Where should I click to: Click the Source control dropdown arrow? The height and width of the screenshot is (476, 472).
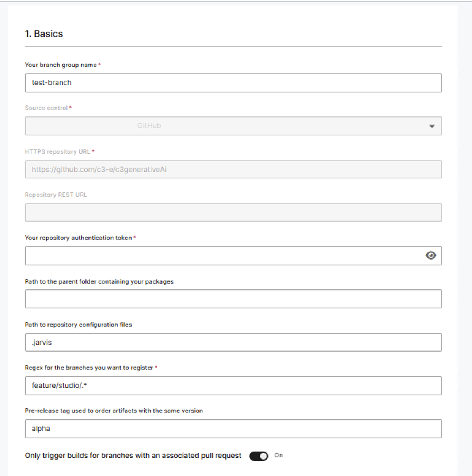tap(432, 126)
